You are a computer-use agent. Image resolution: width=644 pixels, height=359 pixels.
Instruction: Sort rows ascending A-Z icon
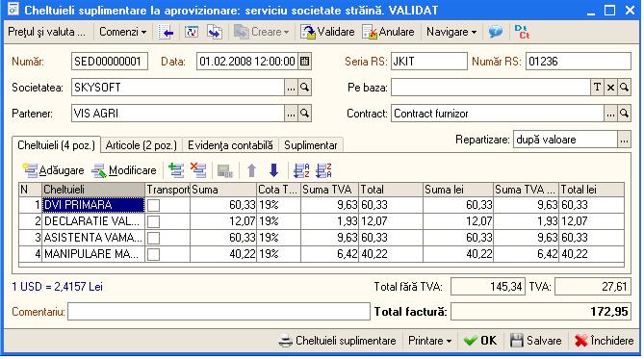coord(301,170)
